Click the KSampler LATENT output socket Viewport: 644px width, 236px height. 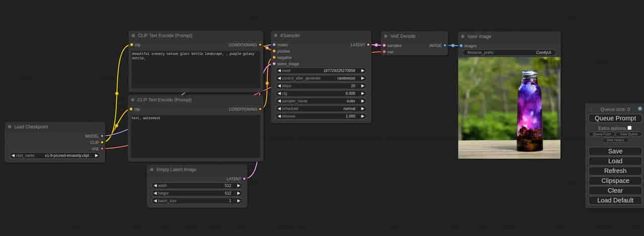[368, 45]
